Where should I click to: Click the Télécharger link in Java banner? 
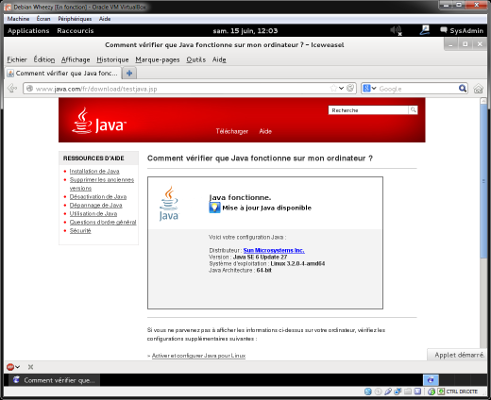pyautogui.click(x=232, y=131)
